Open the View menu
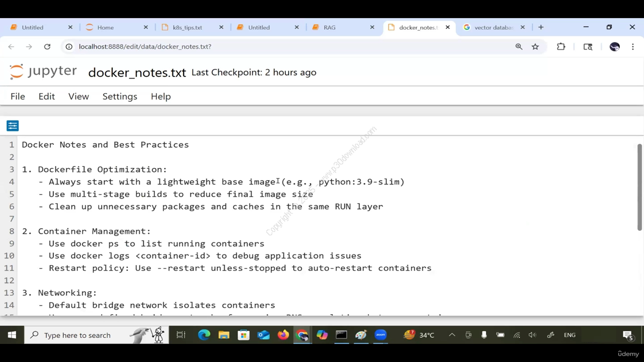 tap(78, 97)
